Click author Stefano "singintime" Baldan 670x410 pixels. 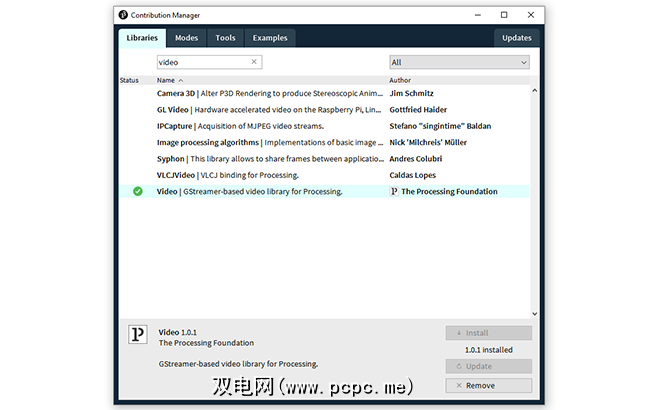tap(440, 126)
